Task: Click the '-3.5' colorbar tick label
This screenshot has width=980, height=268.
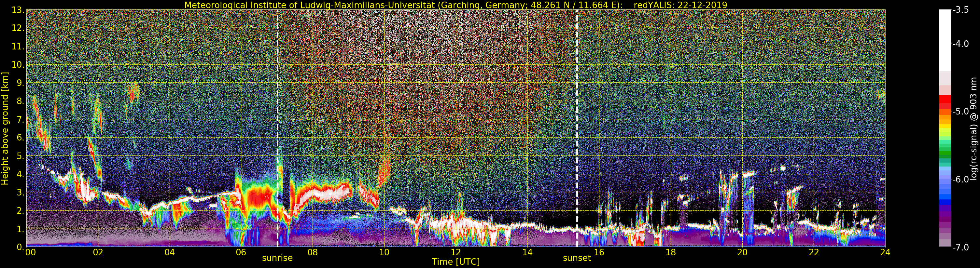Action: tap(960, 10)
